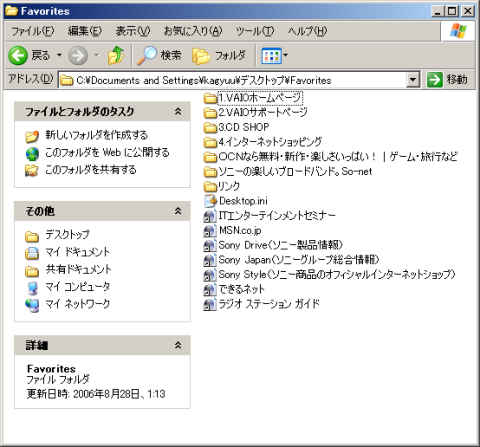Click the share folder hand icon
Viewport: 480px width, 447px height.
(x=32, y=171)
